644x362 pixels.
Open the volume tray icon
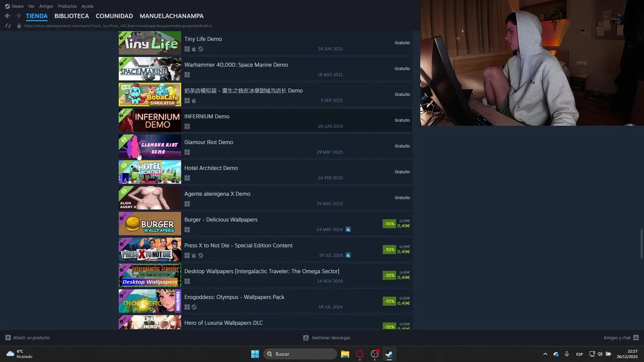600,354
